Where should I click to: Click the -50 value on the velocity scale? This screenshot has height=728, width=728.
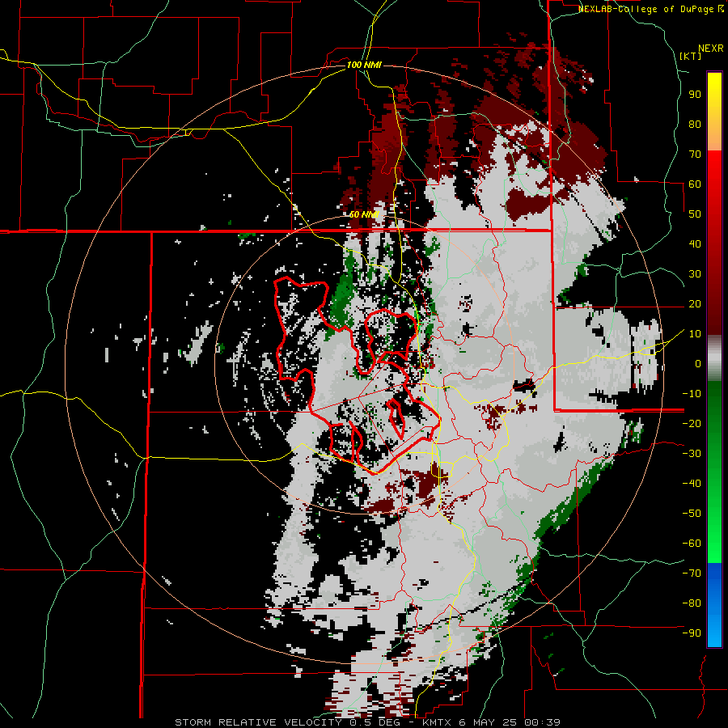point(692,514)
